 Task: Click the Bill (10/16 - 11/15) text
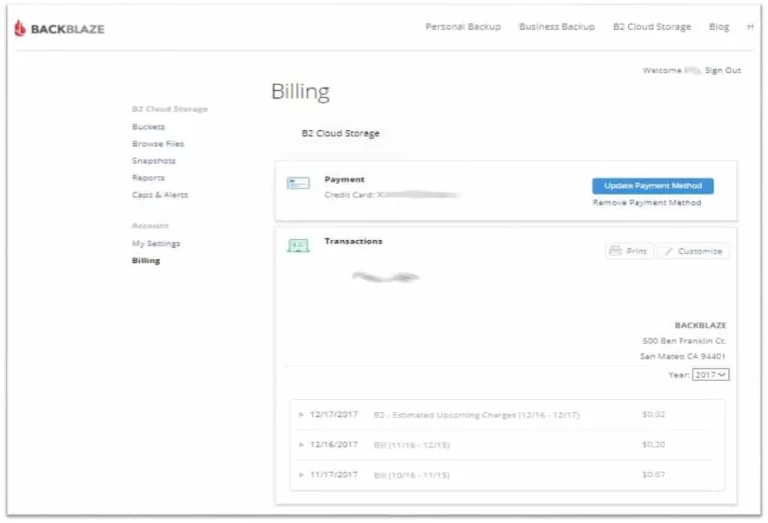point(411,475)
